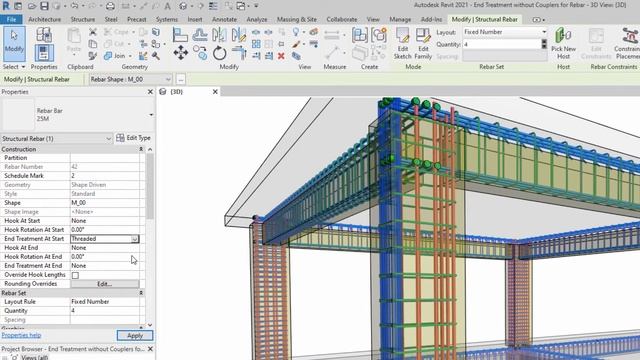Click the Aligned Dimension measure icon

click(x=332, y=35)
